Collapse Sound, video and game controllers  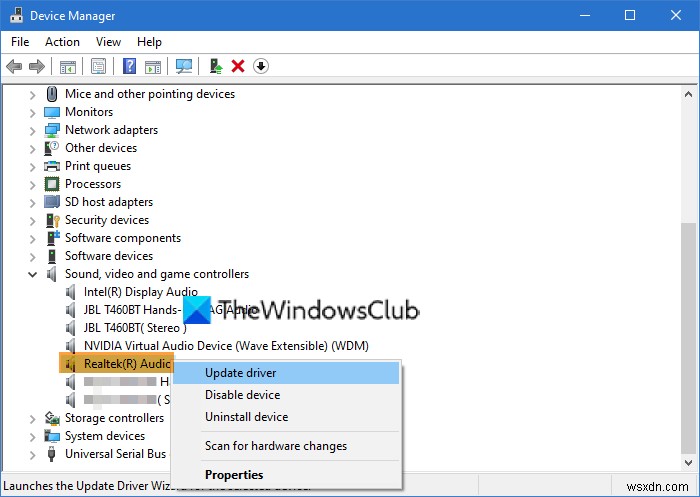pos(33,274)
